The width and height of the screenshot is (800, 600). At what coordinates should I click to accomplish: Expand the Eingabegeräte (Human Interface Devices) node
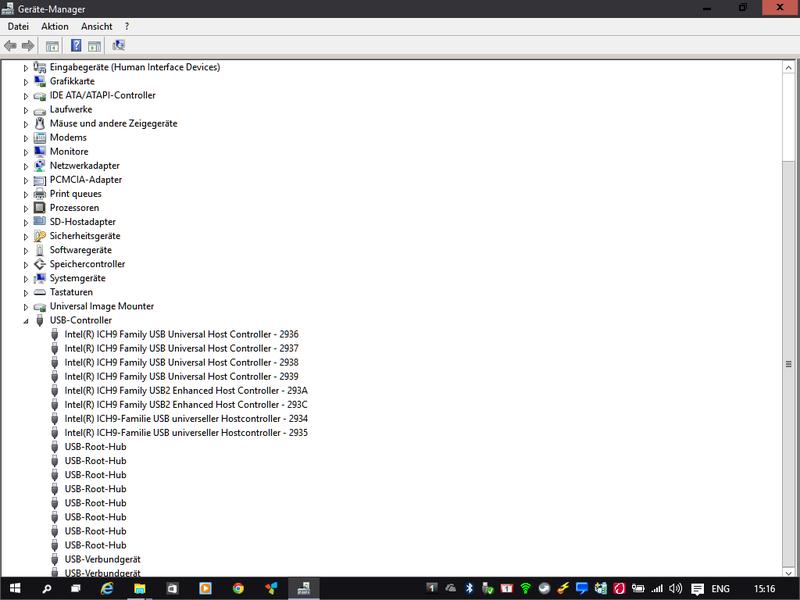26,67
